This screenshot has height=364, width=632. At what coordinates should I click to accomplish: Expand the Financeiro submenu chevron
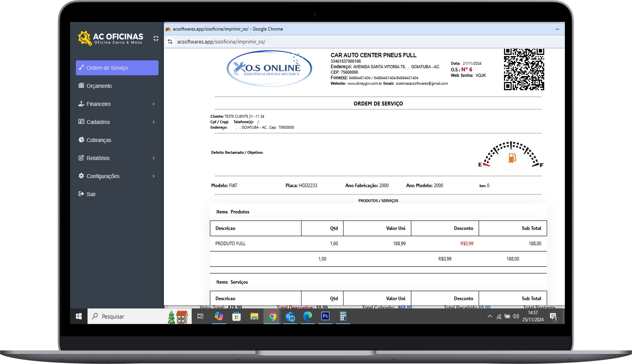(x=153, y=104)
